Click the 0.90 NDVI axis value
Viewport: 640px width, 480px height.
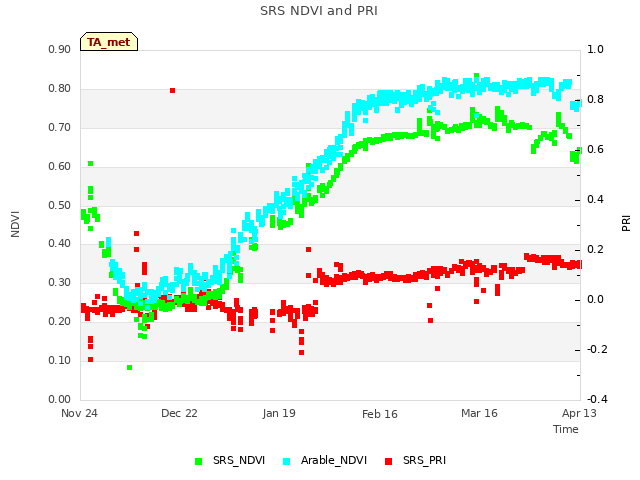(x=60, y=50)
